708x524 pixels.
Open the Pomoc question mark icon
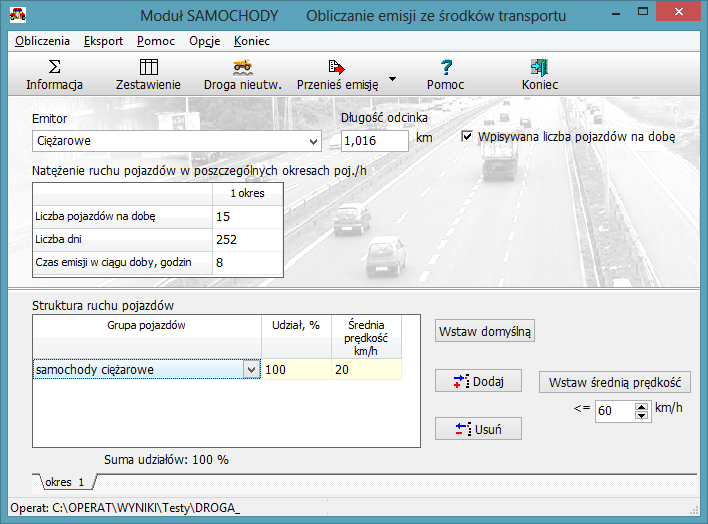pyautogui.click(x=446, y=67)
